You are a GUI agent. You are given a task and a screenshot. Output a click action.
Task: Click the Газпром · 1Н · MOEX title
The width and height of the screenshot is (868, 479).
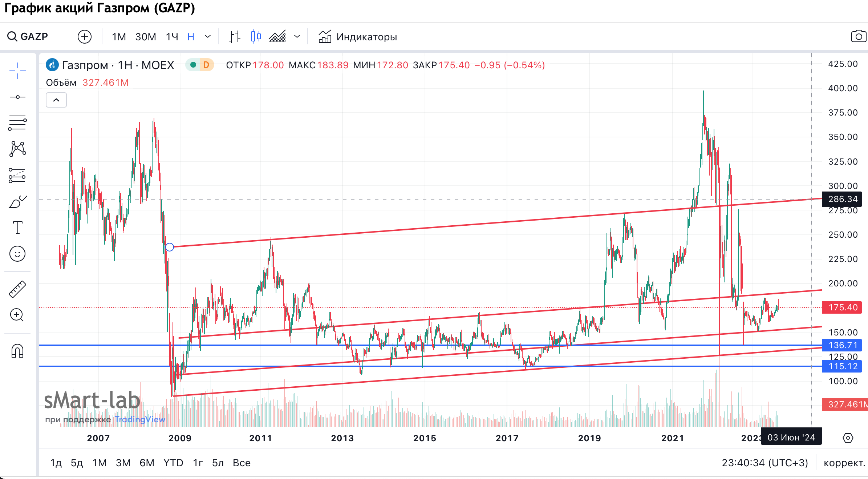[118, 65]
